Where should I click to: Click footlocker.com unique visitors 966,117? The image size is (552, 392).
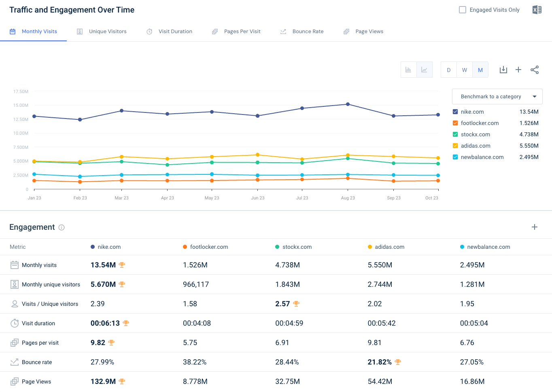click(x=196, y=284)
